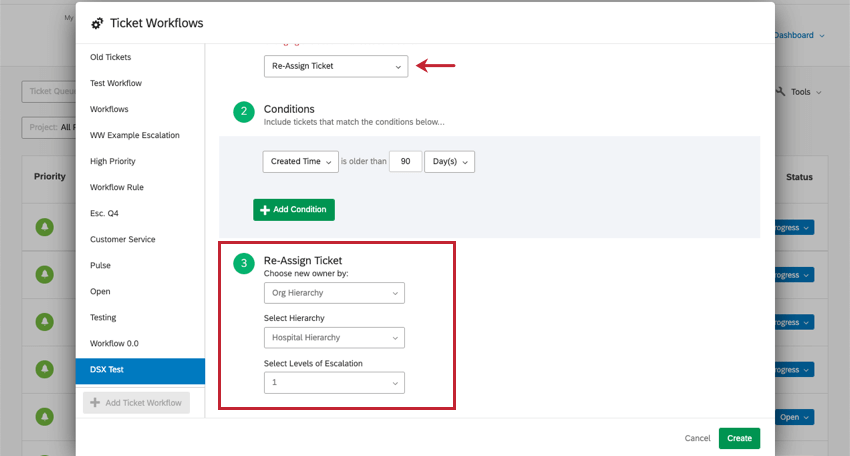
Task: Click the 90 days value field
Action: pyautogui.click(x=405, y=162)
